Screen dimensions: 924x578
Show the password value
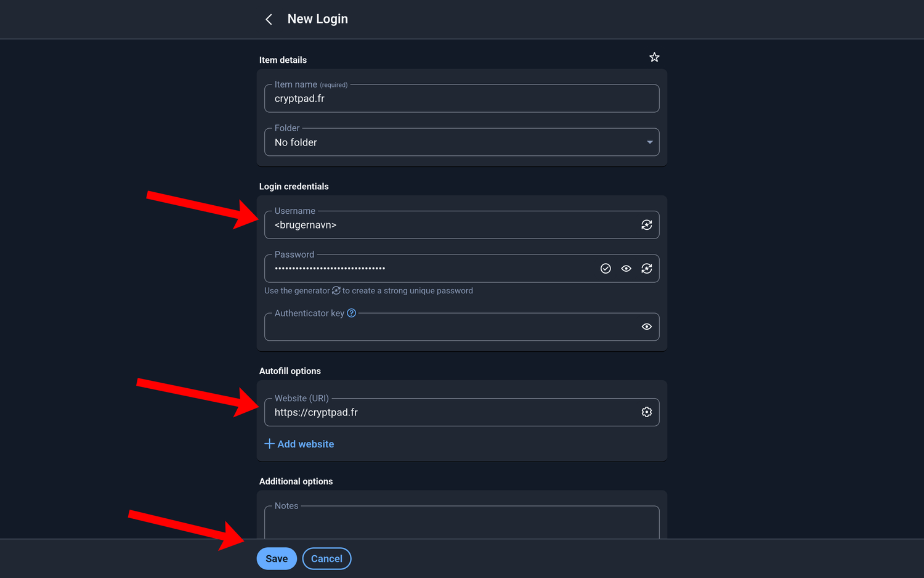626,268
